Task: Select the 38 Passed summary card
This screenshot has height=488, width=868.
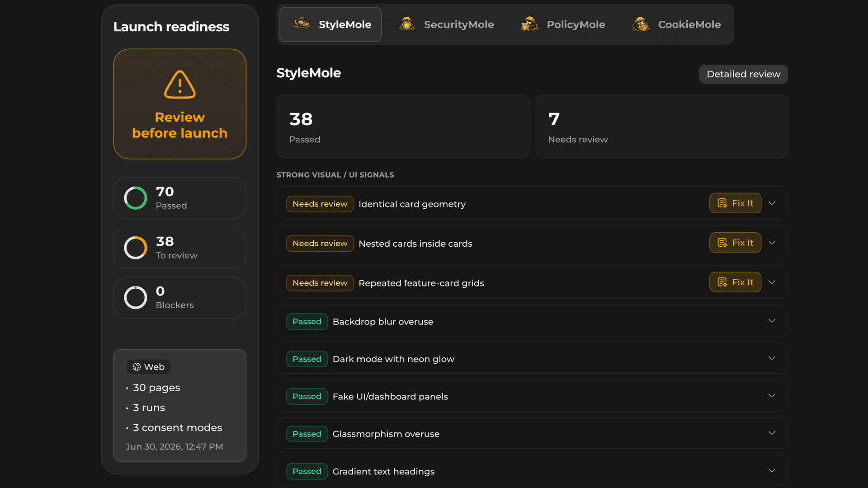Action: click(403, 126)
